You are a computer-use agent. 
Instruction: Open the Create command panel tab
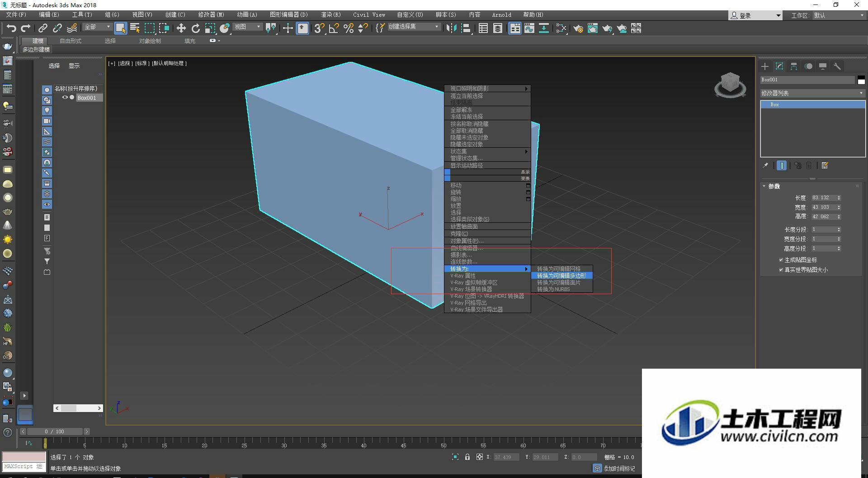(x=765, y=66)
